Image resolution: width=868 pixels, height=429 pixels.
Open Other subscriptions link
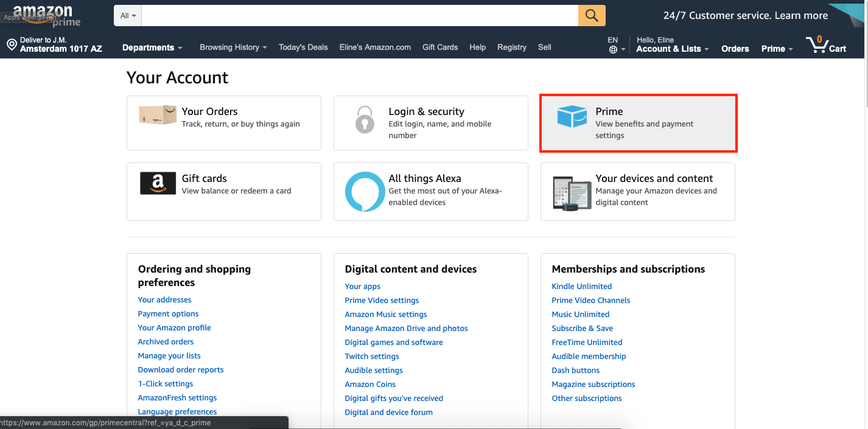pos(587,398)
